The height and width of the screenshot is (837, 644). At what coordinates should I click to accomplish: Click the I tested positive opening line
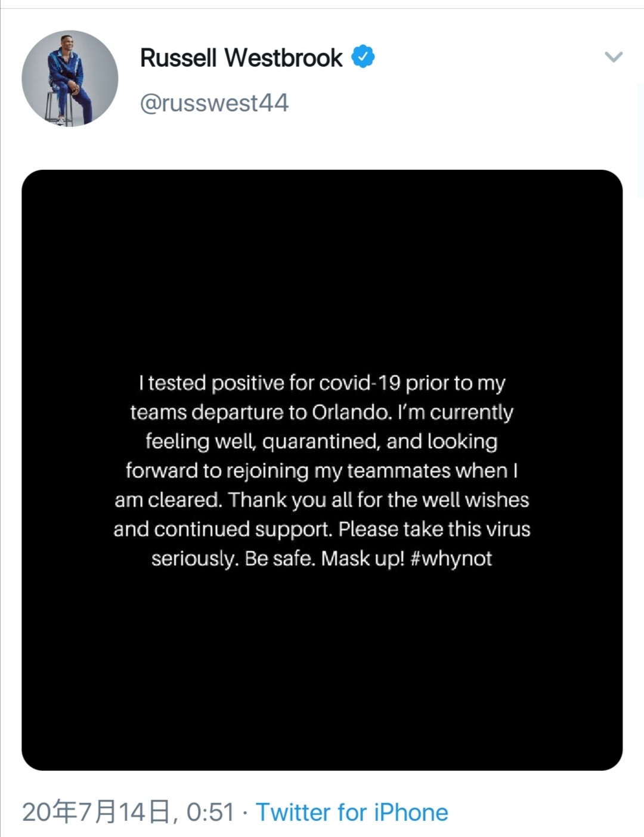click(x=322, y=383)
